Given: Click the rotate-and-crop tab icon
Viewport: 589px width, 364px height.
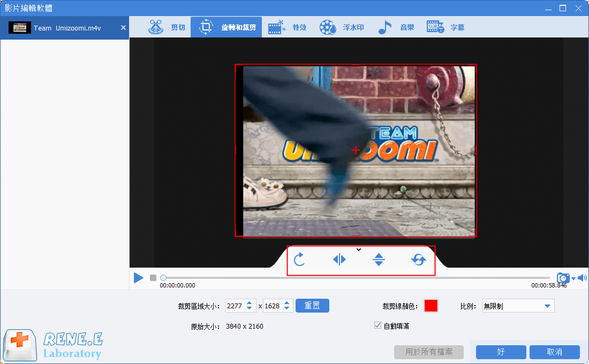Looking at the screenshot, I should point(206,27).
